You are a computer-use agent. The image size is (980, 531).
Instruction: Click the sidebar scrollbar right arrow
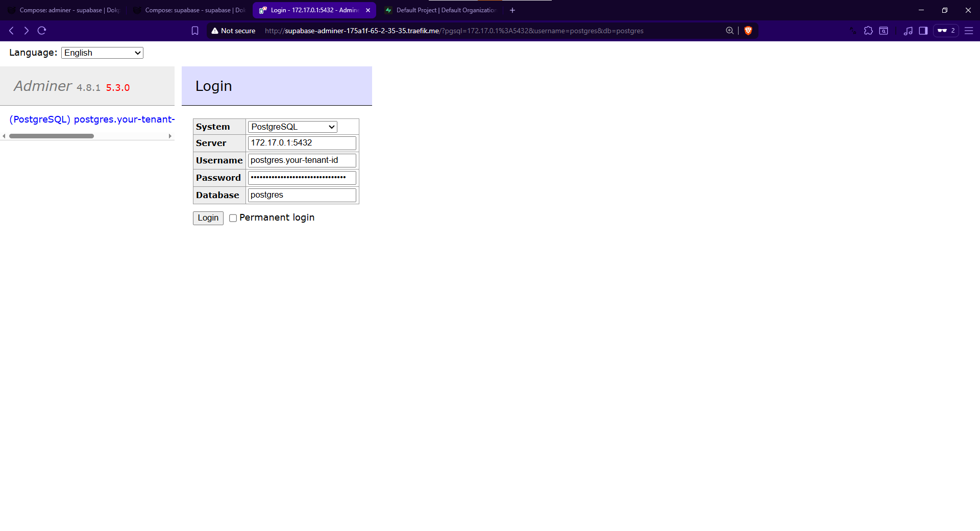coord(170,136)
